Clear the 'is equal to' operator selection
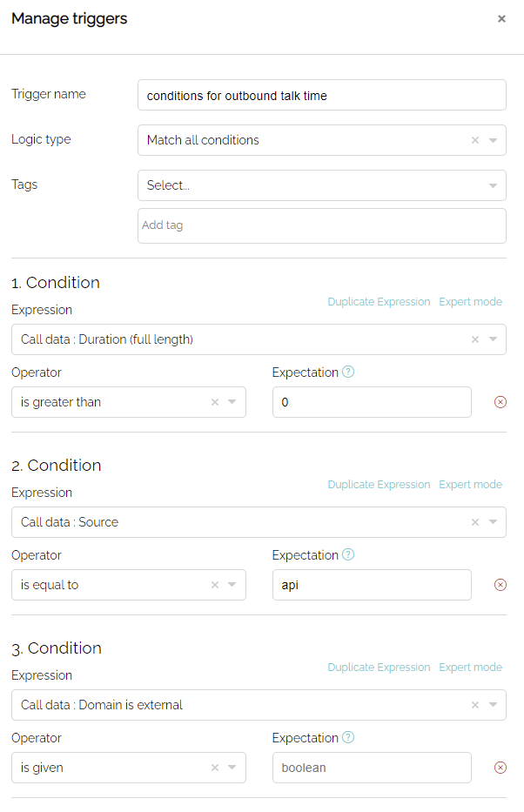The height and width of the screenshot is (812, 524). [x=215, y=585]
